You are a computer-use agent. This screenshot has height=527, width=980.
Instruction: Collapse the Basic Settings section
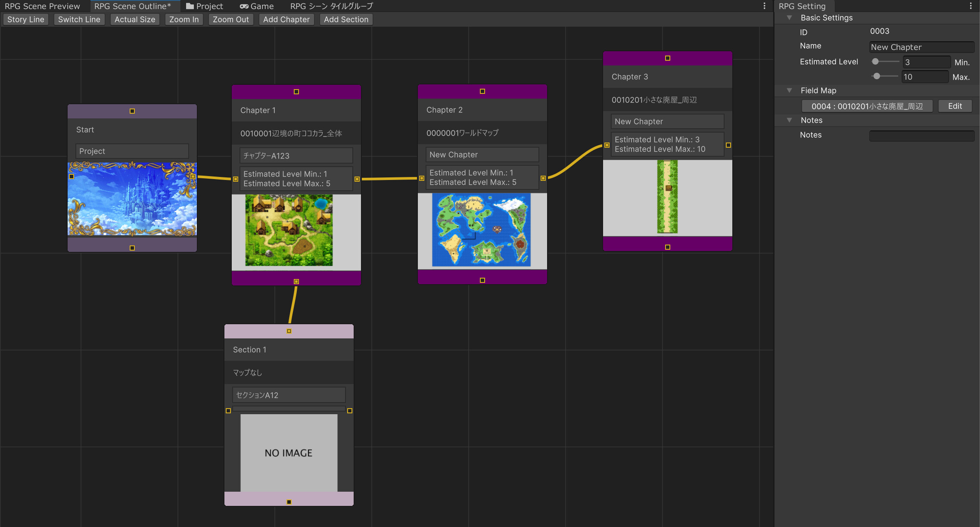point(789,18)
